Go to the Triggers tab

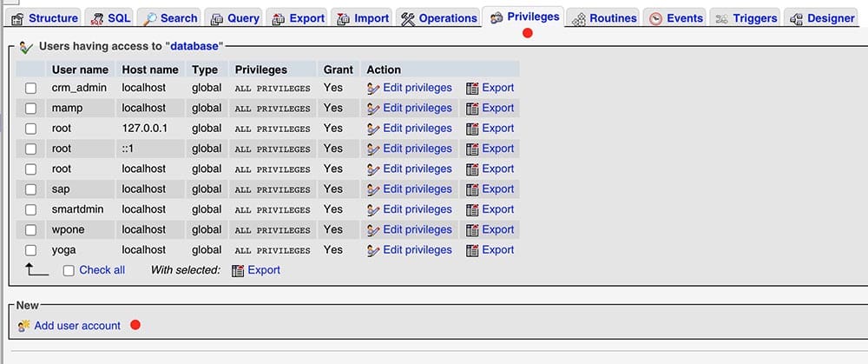[x=746, y=18]
